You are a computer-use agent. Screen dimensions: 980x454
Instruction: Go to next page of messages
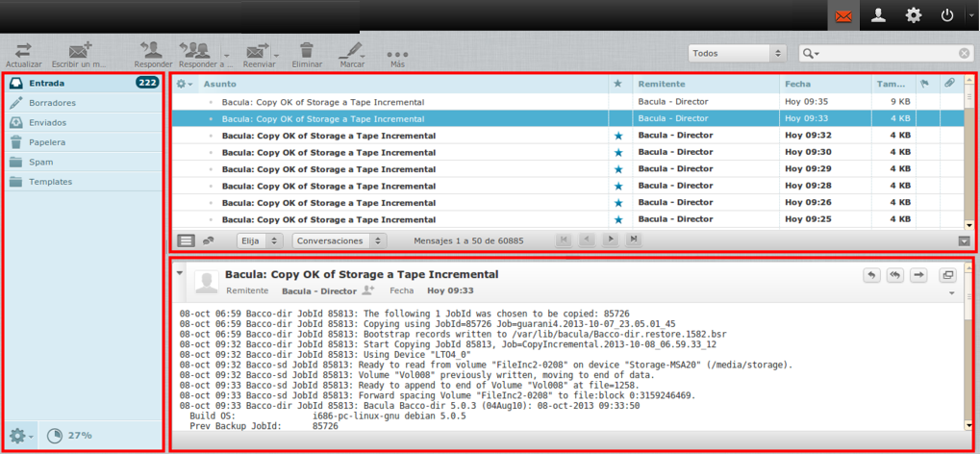coord(611,240)
